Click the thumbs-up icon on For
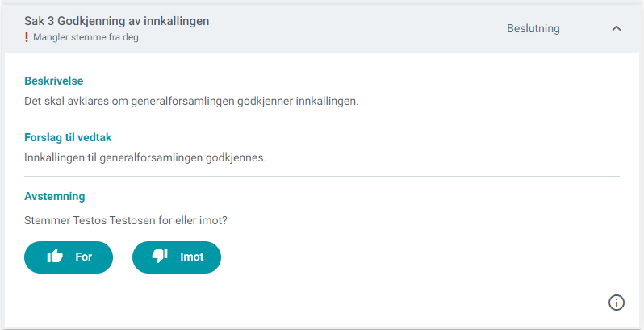644x330 pixels. (x=55, y=257)
